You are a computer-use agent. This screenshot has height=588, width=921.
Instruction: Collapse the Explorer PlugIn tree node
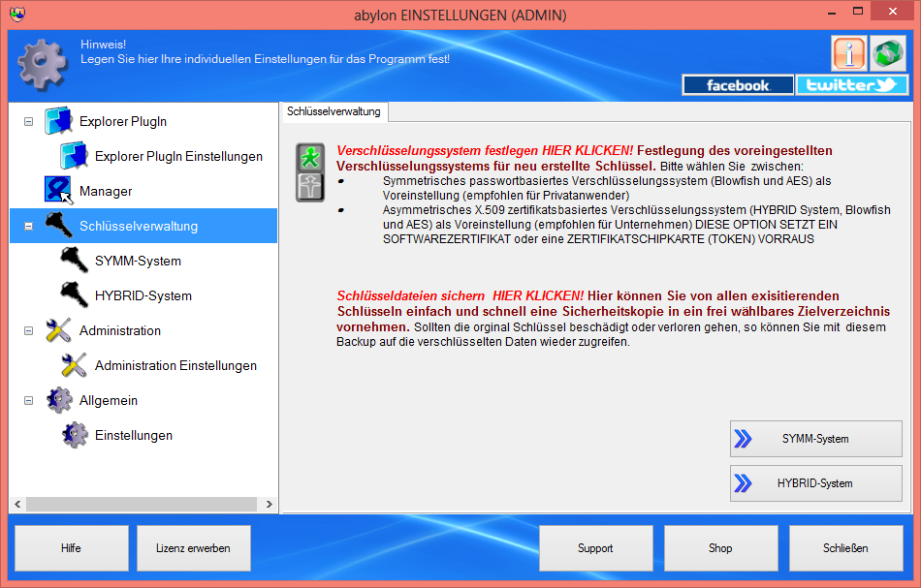[28, 121]
